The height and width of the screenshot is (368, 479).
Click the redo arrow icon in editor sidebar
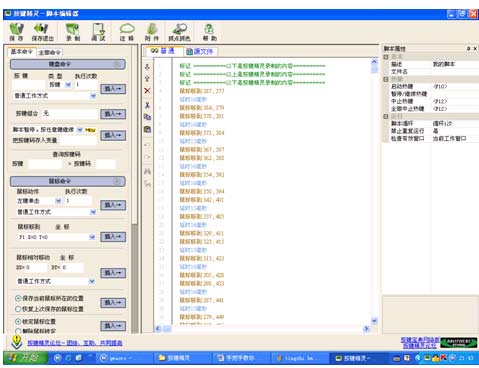[x=147, y=157]
